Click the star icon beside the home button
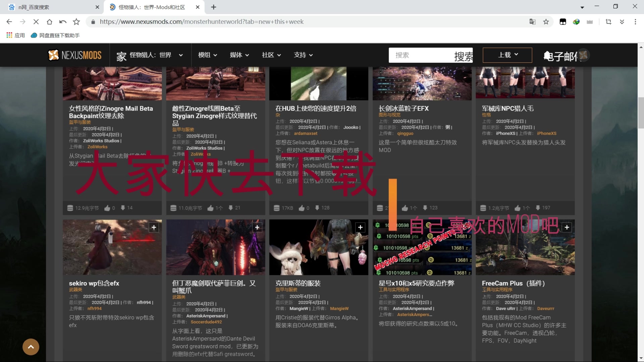The image size is (644, 362). point(76,22)
